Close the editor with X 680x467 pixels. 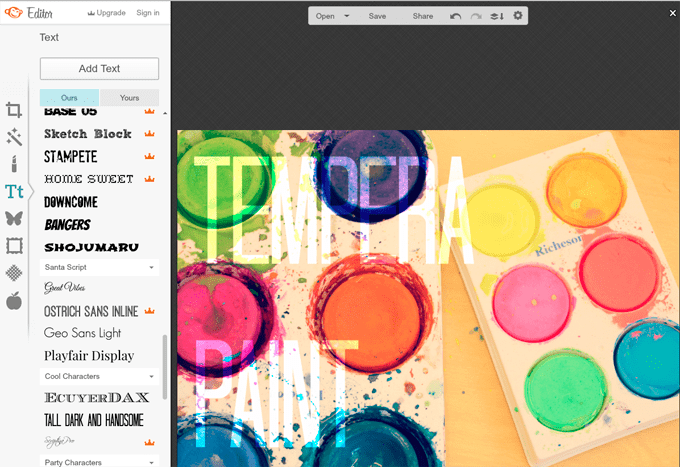click(x=673, y=13)
